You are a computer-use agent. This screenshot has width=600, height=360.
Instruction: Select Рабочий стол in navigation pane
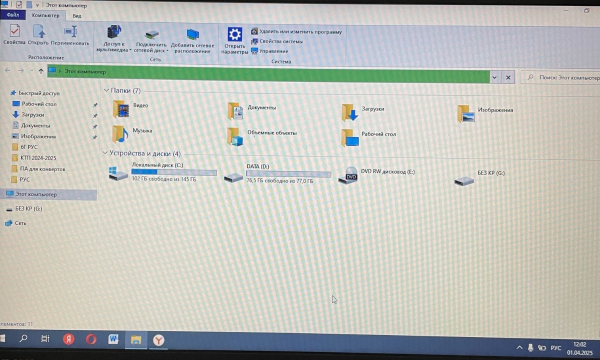(x=35, y=104)
